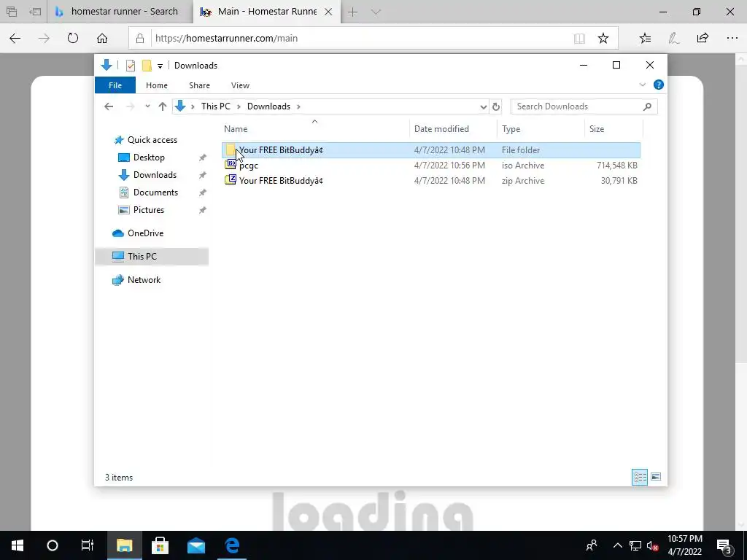Image resolution: width=747 pixels, height=560 pixels.
Task: Switch to homestar runner Search tab
Action: tap(120, 12)
